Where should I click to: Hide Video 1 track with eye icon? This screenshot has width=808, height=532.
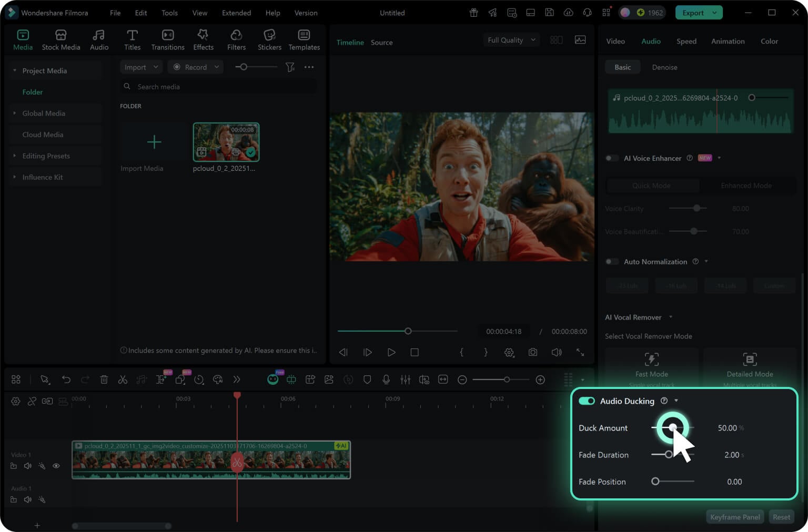(x=56, y=466)
